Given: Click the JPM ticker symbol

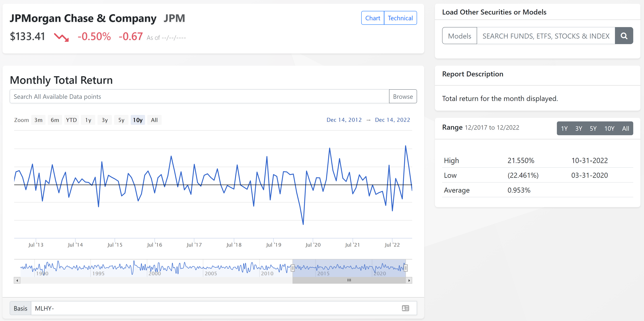Looking at the screenshot, I should [174, 18].
